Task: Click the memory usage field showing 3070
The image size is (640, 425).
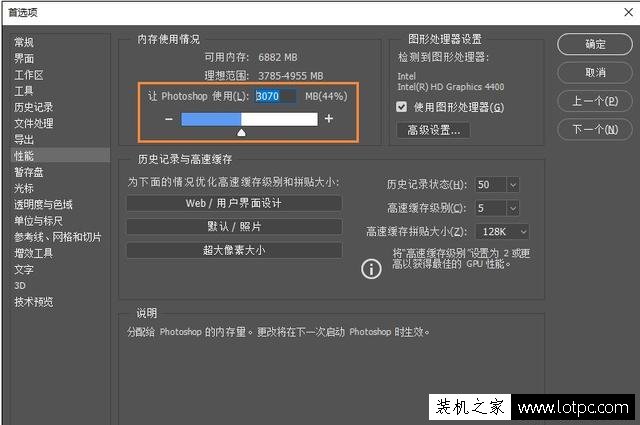Action: point(275,96)
